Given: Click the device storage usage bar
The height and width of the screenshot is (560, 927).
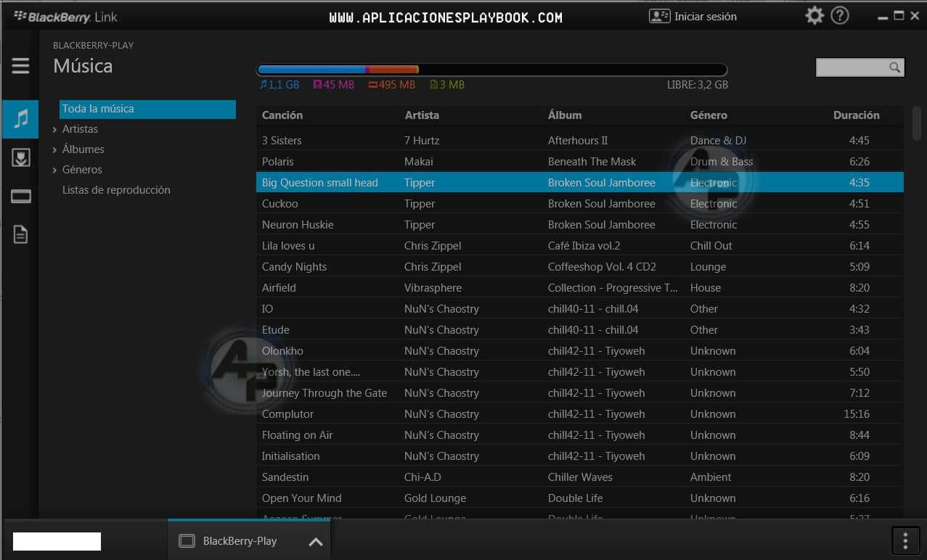Looking at the screenshot, I should 491,70.
